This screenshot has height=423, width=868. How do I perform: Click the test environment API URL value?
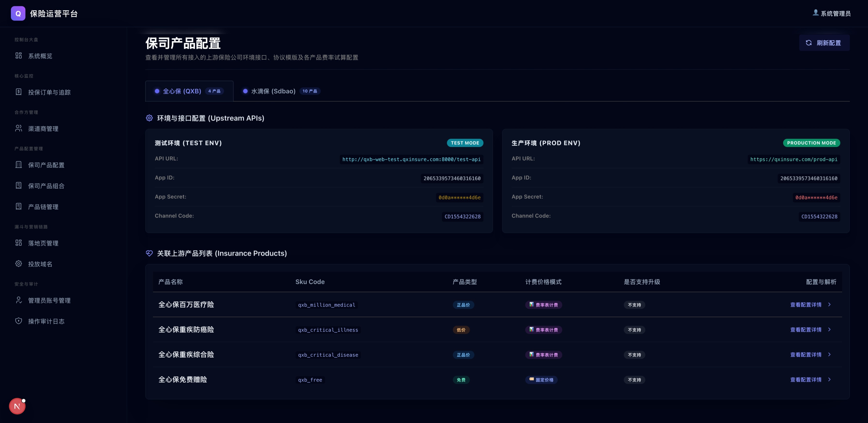(412, 159)
